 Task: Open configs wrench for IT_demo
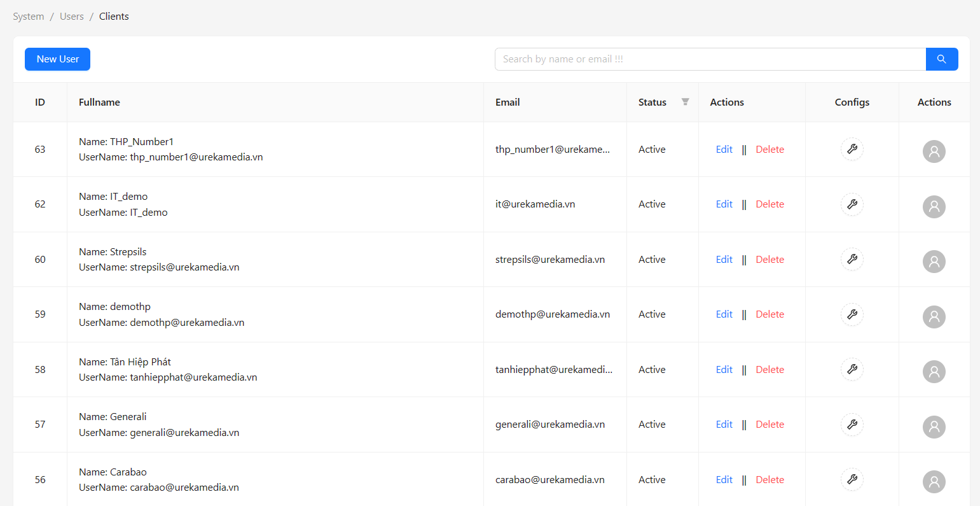[x=852, y=204]
